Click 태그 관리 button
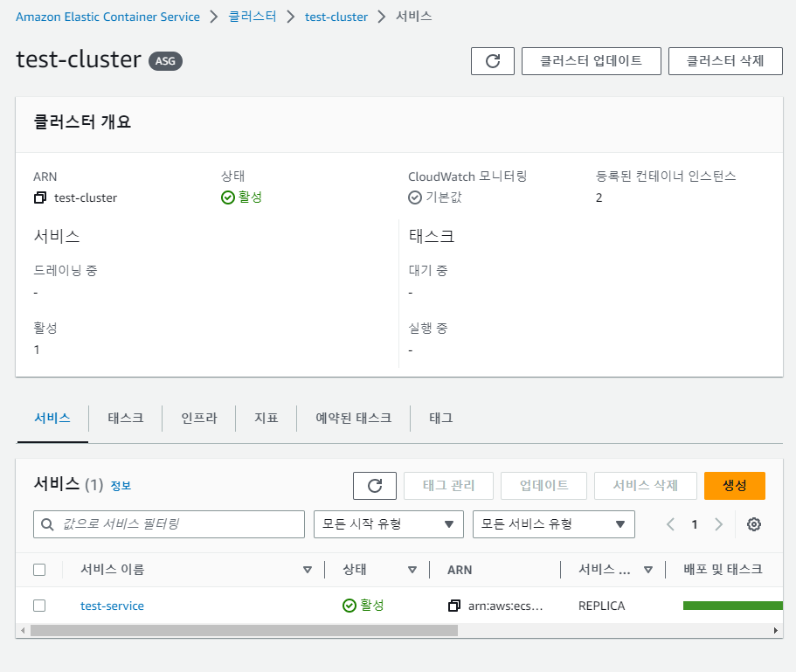 (448, 486)
